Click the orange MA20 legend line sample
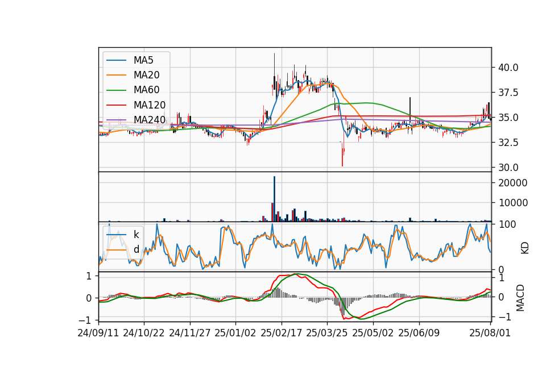546x392 pixels. click(116, 75)
